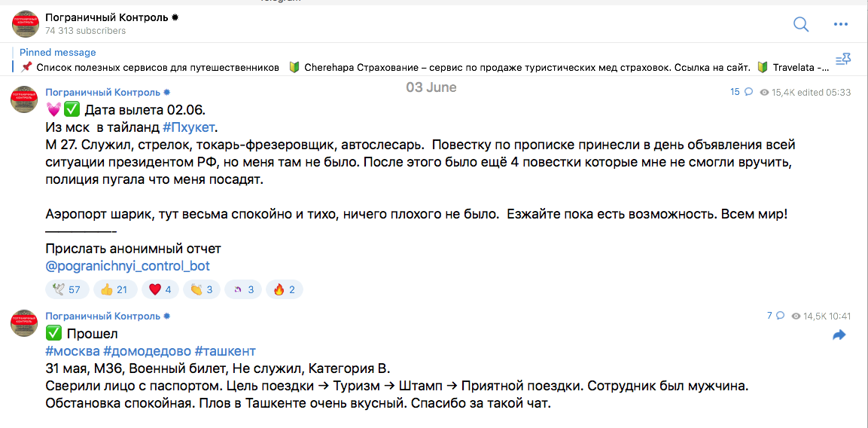Image resolution: width=868 pixels, height=428 pixels.
Task: Toggle the clapping hands reaction with 3
Action: click(202, 289)
